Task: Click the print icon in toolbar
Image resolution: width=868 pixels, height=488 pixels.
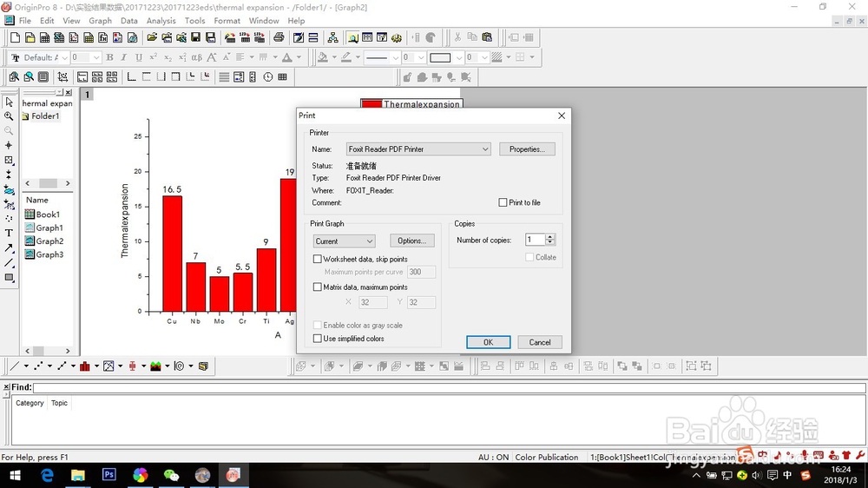Action: [279, 37]
